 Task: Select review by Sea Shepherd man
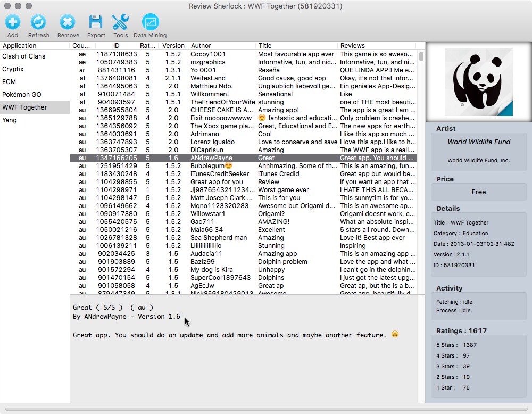pyautogui.click(x=244, y=237)
